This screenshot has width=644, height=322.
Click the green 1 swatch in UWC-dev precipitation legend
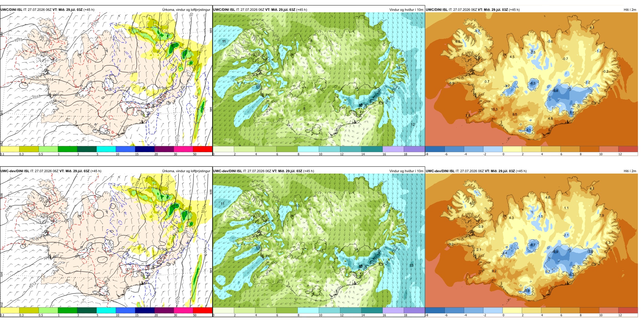[67, 310]
